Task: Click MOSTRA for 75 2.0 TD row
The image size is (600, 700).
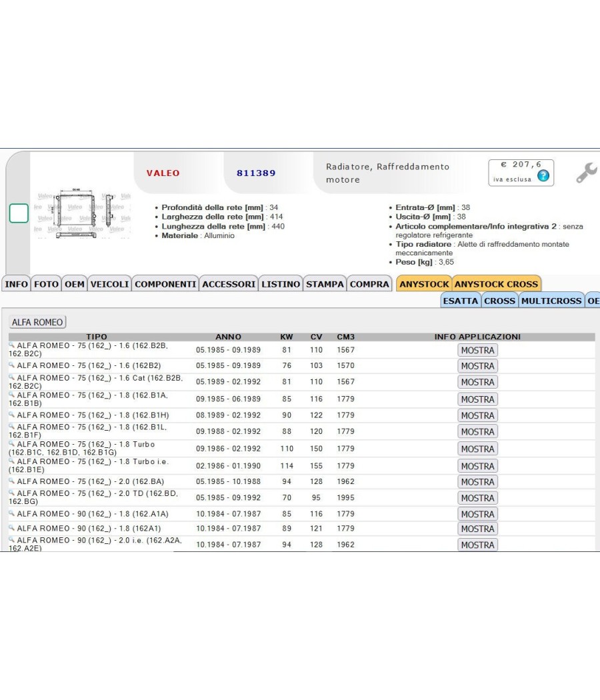Action: coord(478,498)
